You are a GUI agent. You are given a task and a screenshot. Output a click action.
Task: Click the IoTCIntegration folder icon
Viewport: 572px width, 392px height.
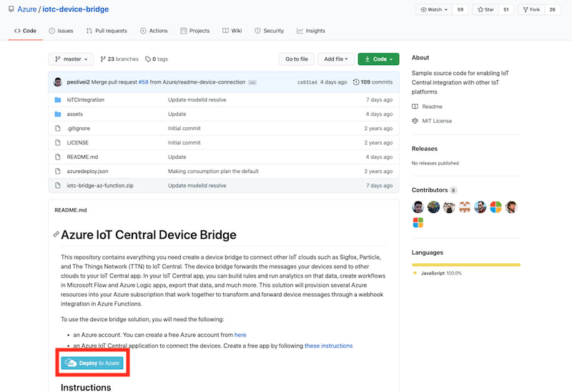[x=58, y=99]
